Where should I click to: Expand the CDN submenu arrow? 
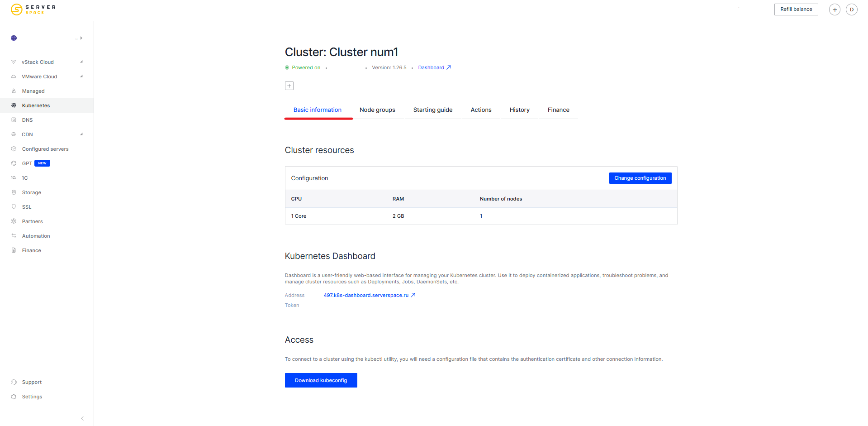coord(81,134)
